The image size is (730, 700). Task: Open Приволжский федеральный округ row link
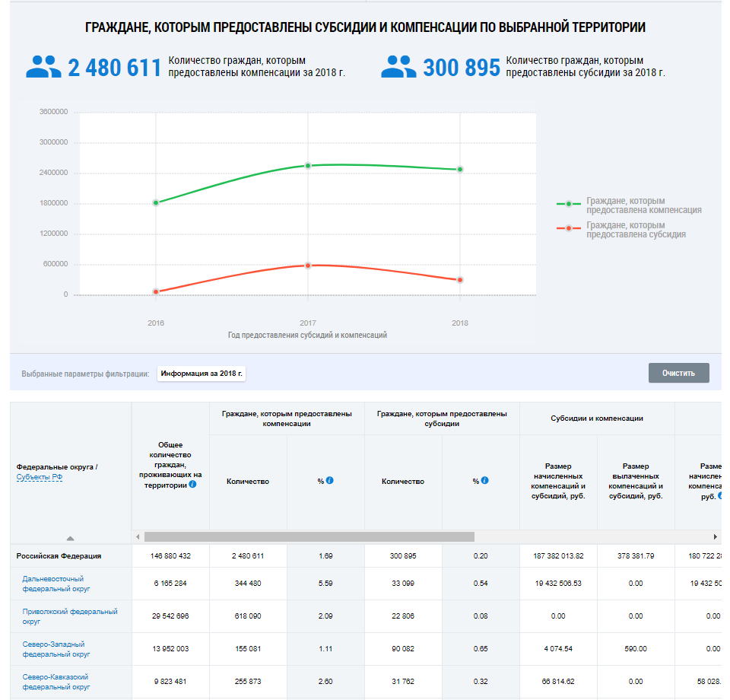(69, 616)
